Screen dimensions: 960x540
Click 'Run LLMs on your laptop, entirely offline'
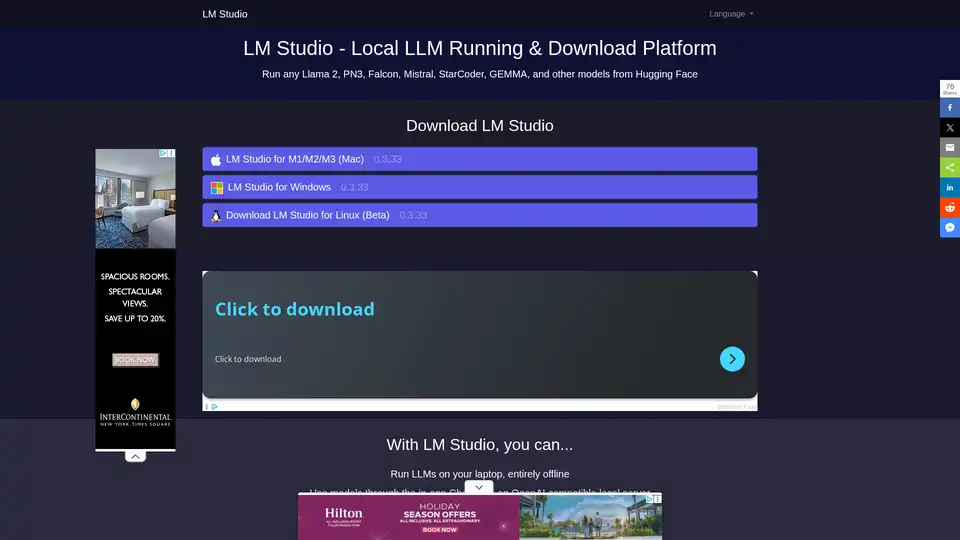pos(479,474)
